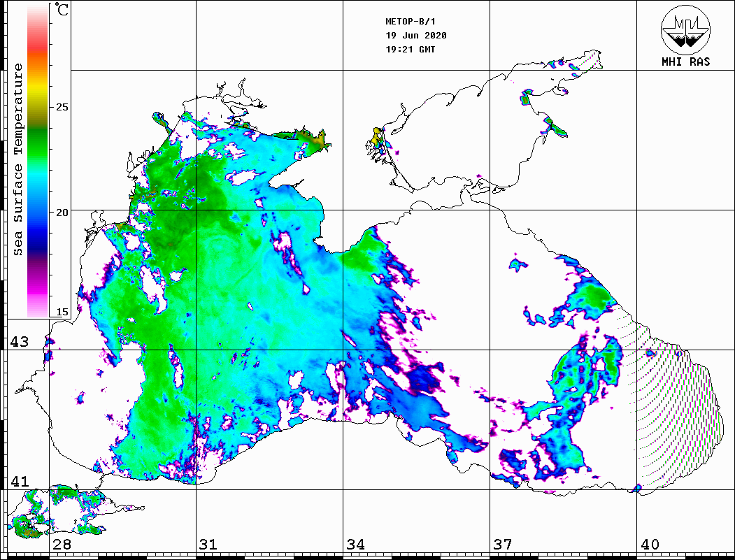Click the 'Sea Surface Temperature' vertical label
The image size is (735, 560).
pyautogui.click(x=17, y=160)
